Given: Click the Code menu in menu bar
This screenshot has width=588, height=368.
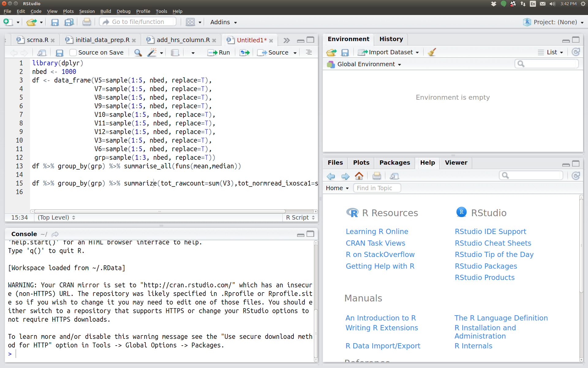Looking at the screenshot, I should [x=36, y=11].
